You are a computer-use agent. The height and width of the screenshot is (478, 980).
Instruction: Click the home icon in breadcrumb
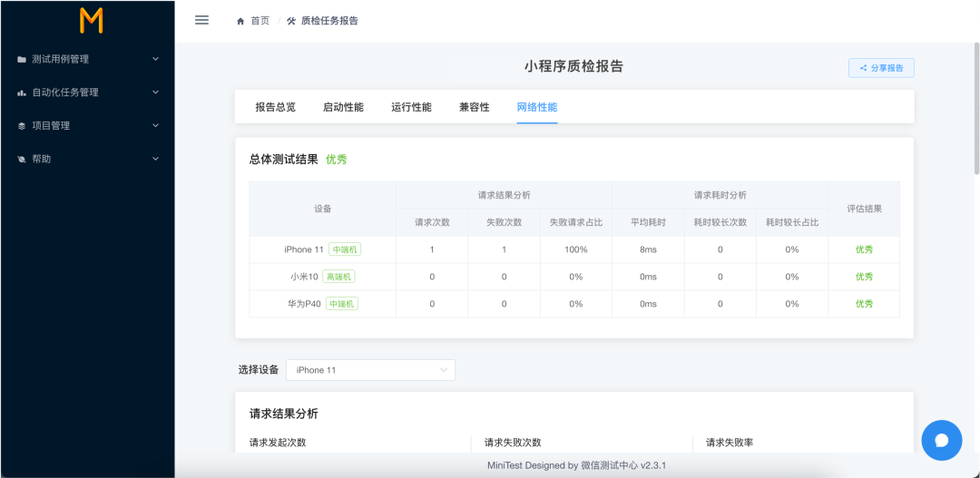tap(240, 21)
